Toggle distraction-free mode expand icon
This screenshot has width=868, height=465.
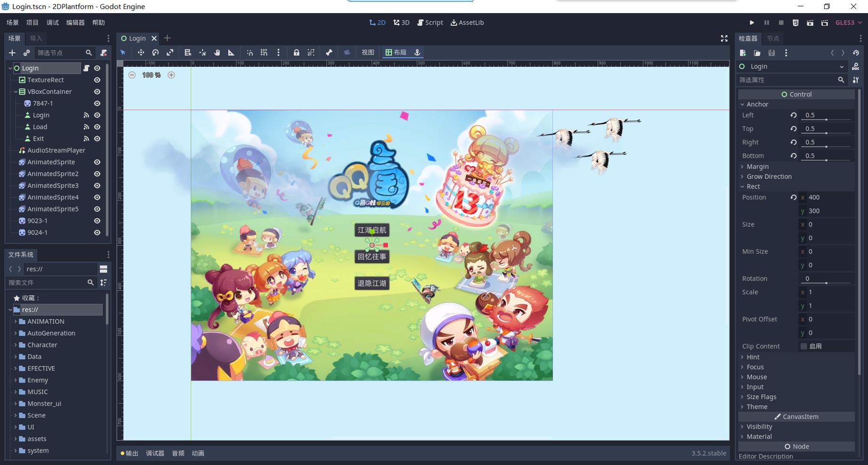[x=724, y=39]
